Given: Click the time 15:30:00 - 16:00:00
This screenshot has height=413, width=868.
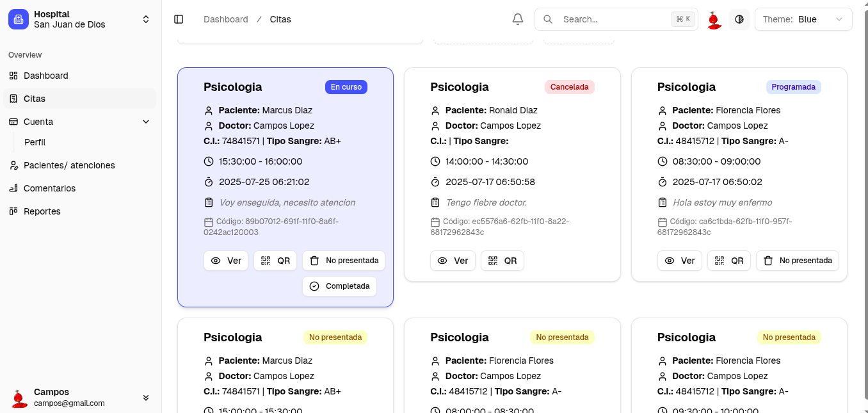Looking at the screenshot, I should (261, 161).
